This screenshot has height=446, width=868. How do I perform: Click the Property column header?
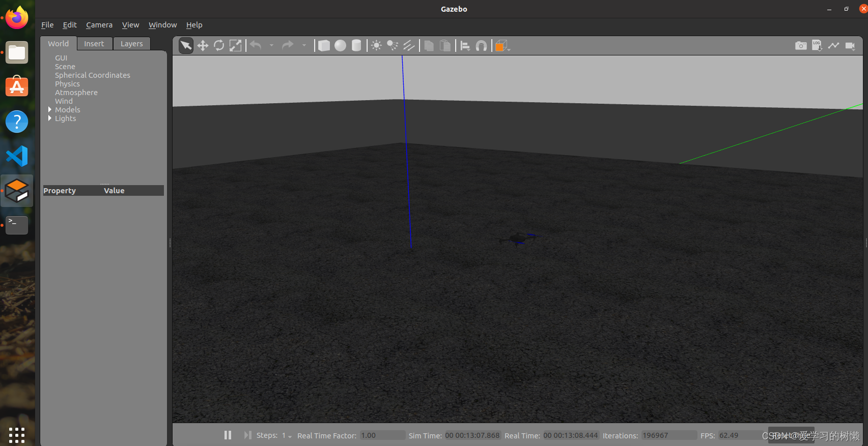(60, 191)
